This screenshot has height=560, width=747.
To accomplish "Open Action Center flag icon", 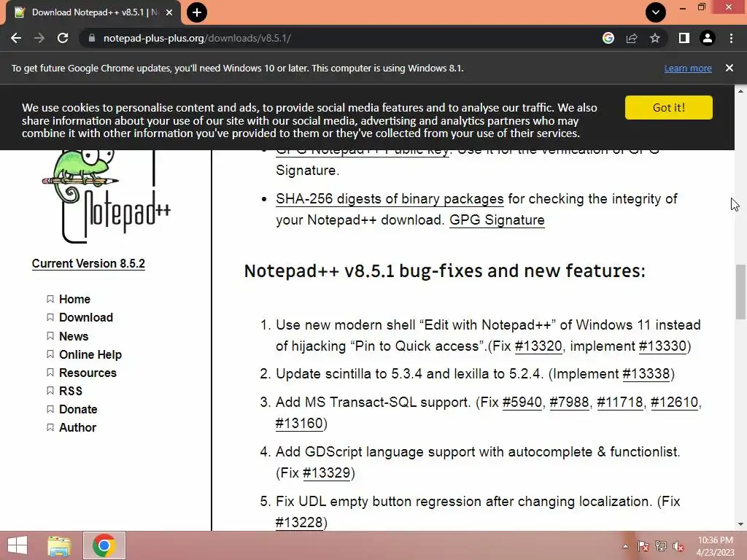I will click(643, 546).
